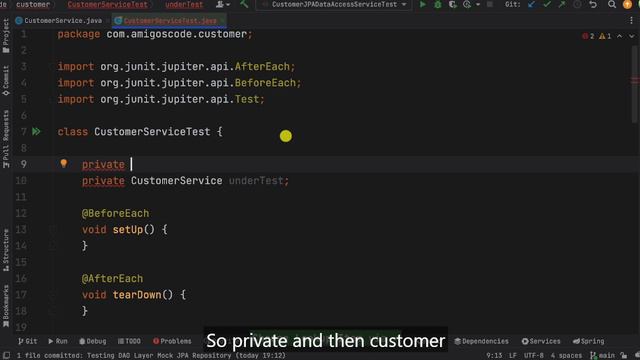640x360 pixels.
Task: Open the Git tool window at bottom
Action: [27, 341]
